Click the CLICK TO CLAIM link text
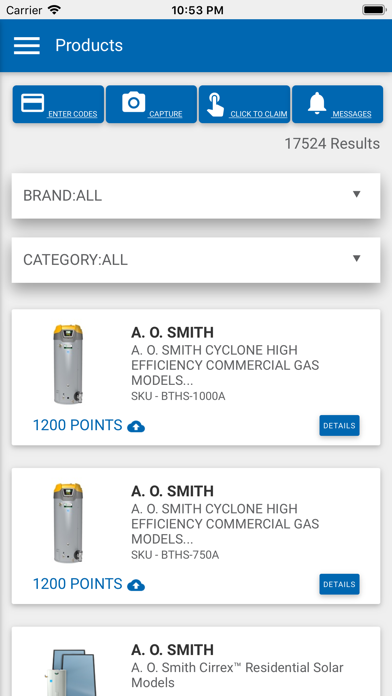The width and height of the screenshot is (392, 696). click(258, 114)
